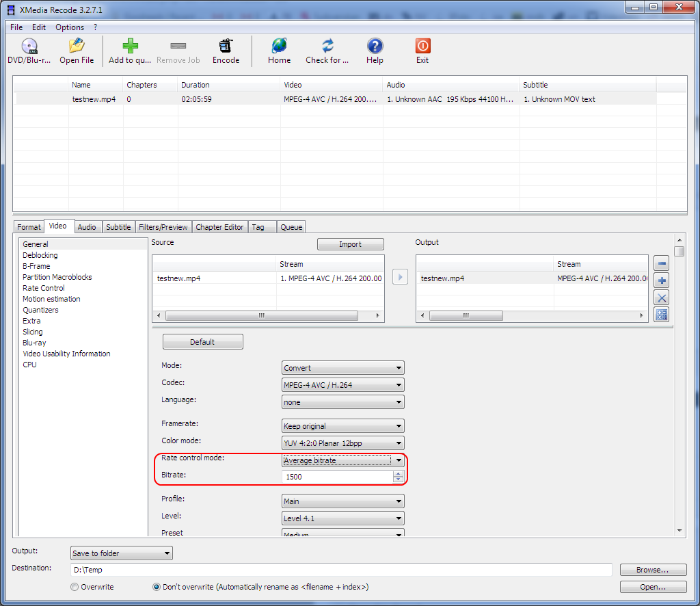Image resolution: width=700 pixels, height=606 pixels.
Task: Switch to the Audio tab
Action: tap(87, 227)
